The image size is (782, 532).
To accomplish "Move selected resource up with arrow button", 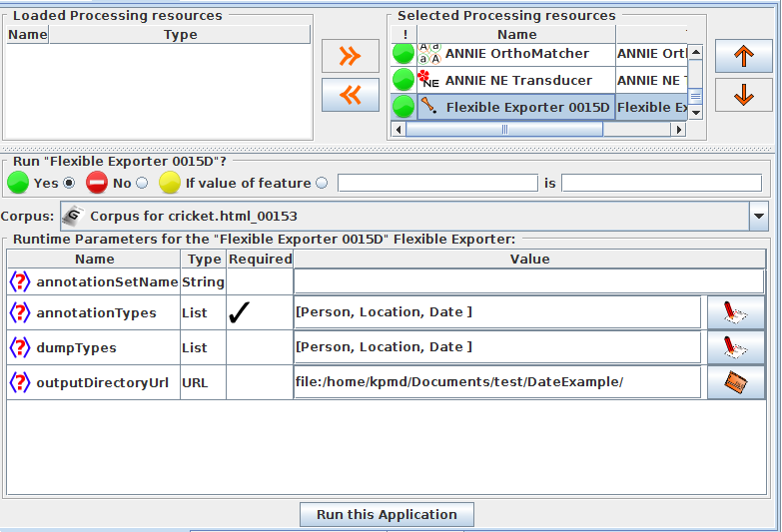I will [744, 56].
